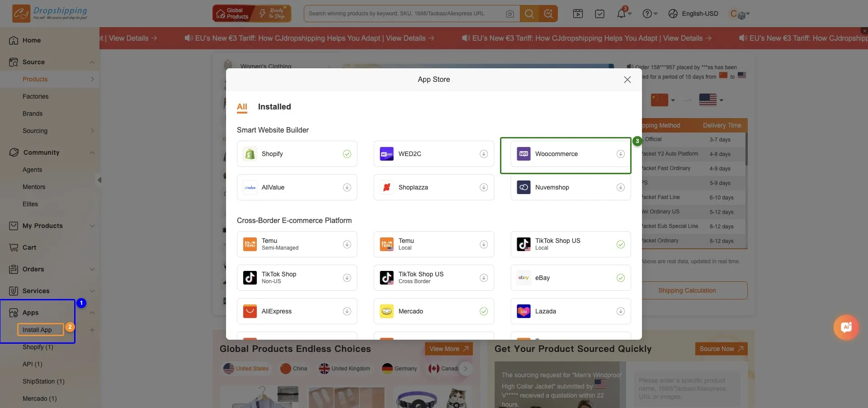Screen dimensions: 868x408
Task: Click the View More button
Action: (448, 349)
